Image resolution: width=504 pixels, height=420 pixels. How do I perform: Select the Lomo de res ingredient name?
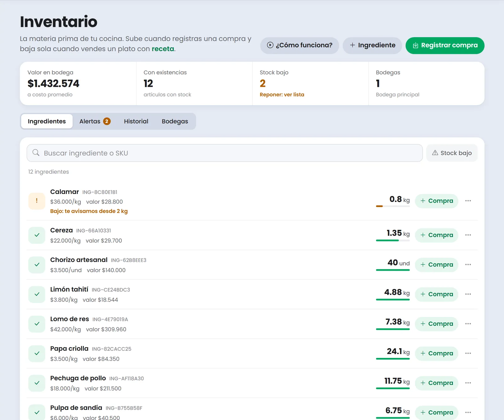70,319
